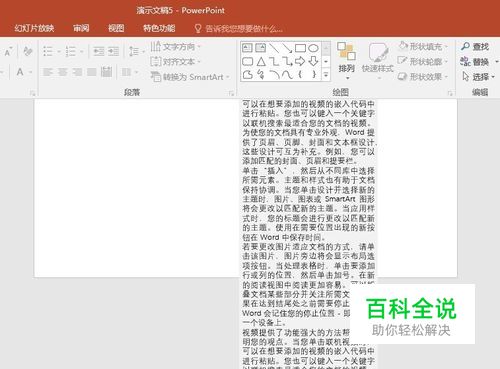Open the 选择 (Select) menu

click(478, 77)
